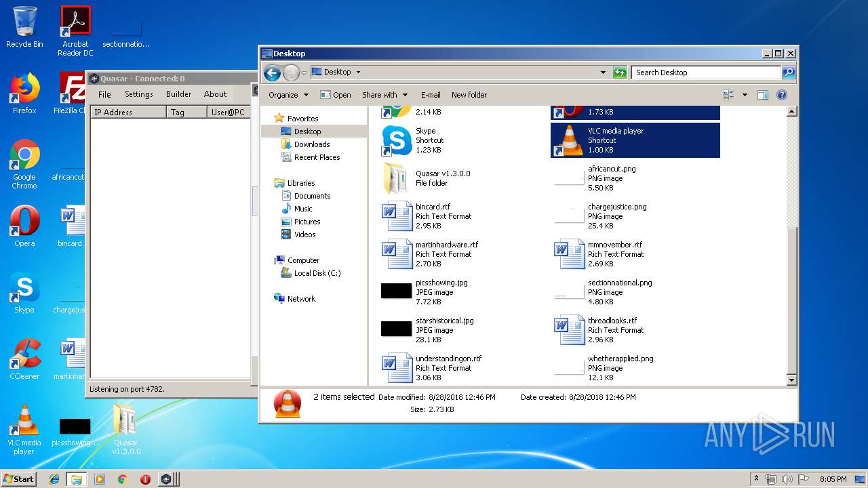Open the address bar history dropdown
The image size is (868, 488).
click(603, 73)
